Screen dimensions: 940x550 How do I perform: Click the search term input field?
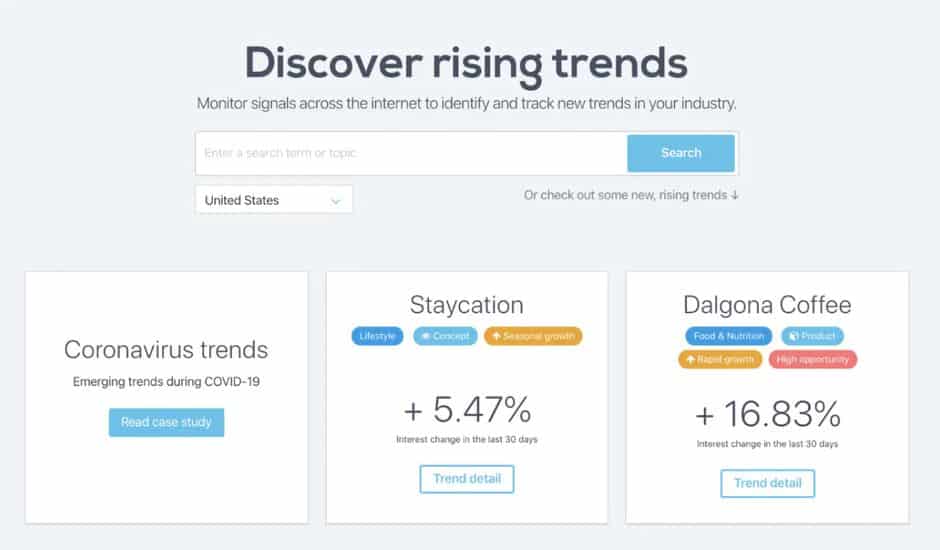point(411,153)
